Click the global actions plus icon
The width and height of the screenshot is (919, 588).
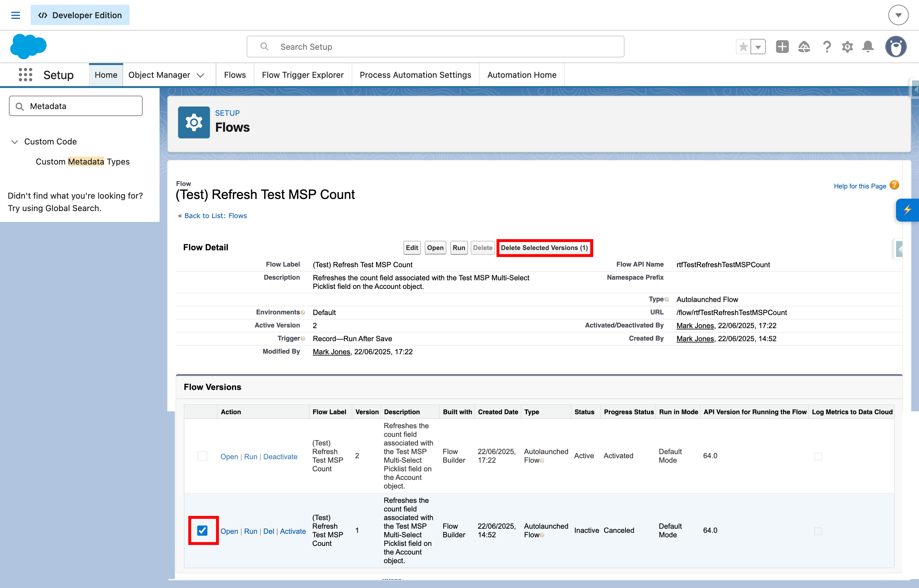[782, 47]
